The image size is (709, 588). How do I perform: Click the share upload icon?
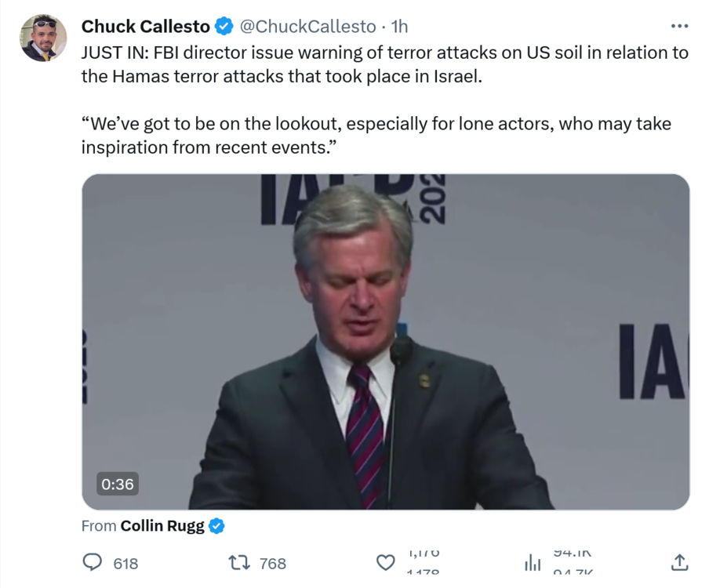679,562
